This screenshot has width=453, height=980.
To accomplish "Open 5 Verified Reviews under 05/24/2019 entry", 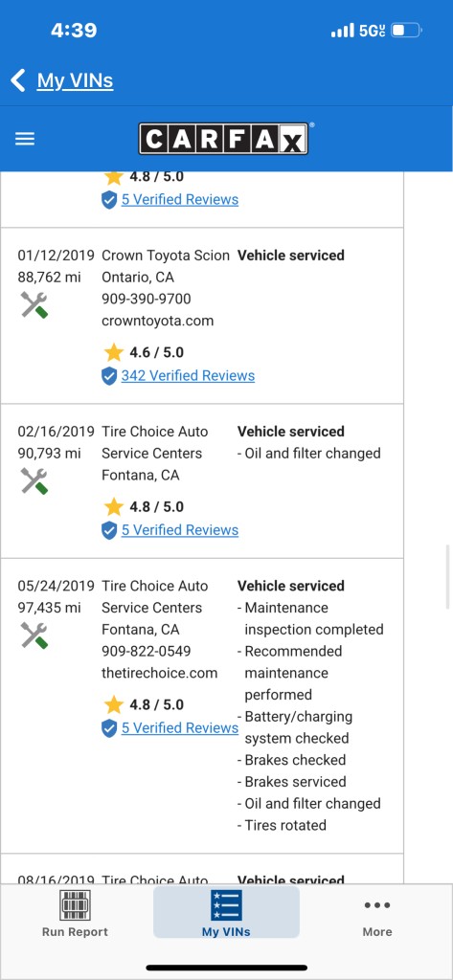I will [x=180, y=728].
